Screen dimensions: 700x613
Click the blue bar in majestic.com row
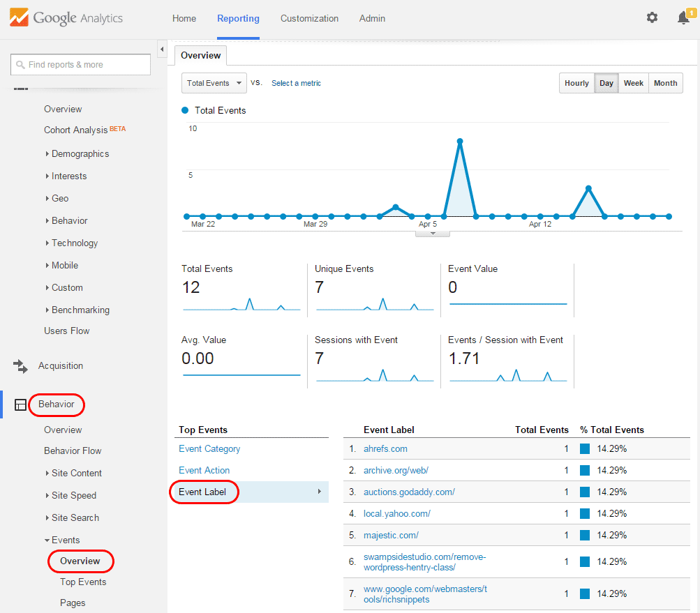585,535
